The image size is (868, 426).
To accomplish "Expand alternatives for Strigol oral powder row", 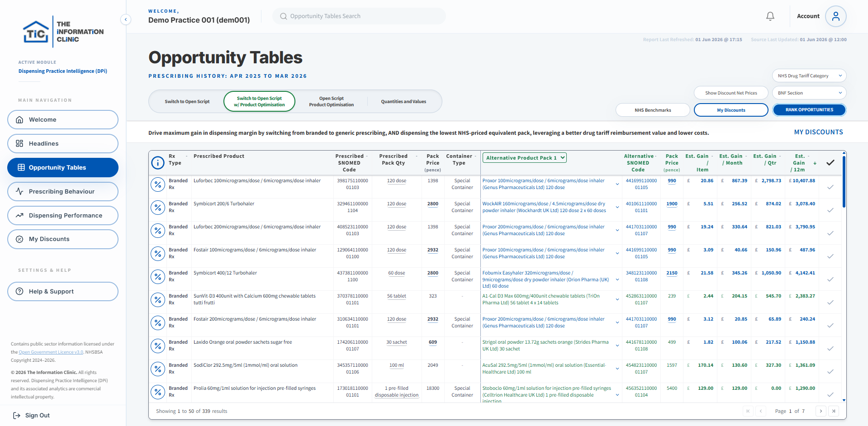I will [617, 346].
